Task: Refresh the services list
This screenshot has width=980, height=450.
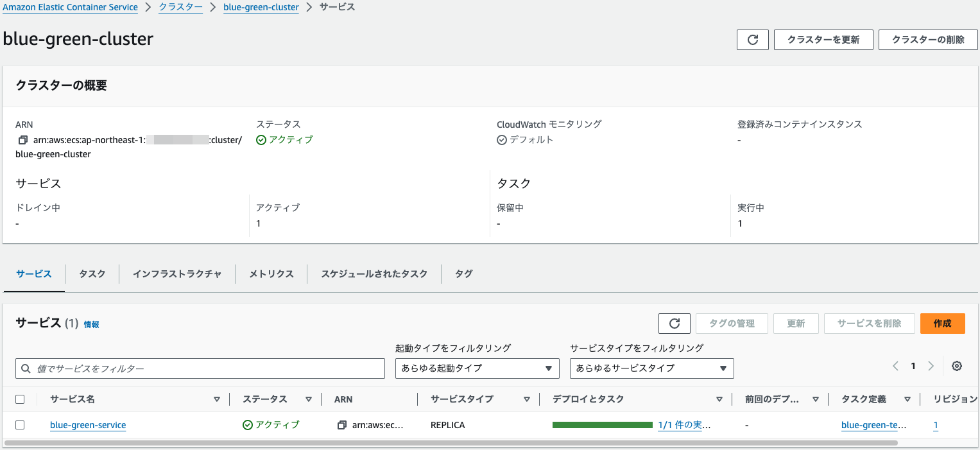Action: pos(674,323)
